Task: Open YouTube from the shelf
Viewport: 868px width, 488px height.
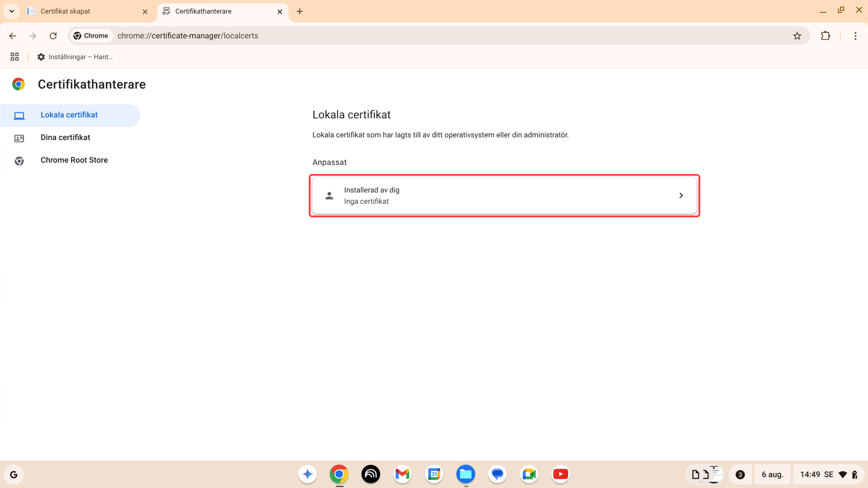Action: [560, 474]
